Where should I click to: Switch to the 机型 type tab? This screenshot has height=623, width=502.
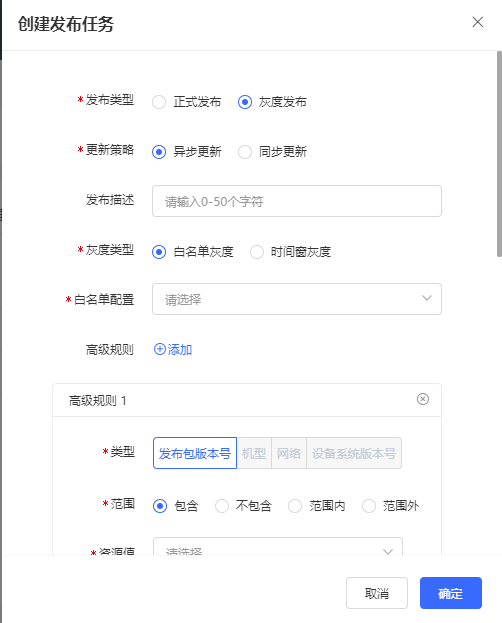[254, 453]
